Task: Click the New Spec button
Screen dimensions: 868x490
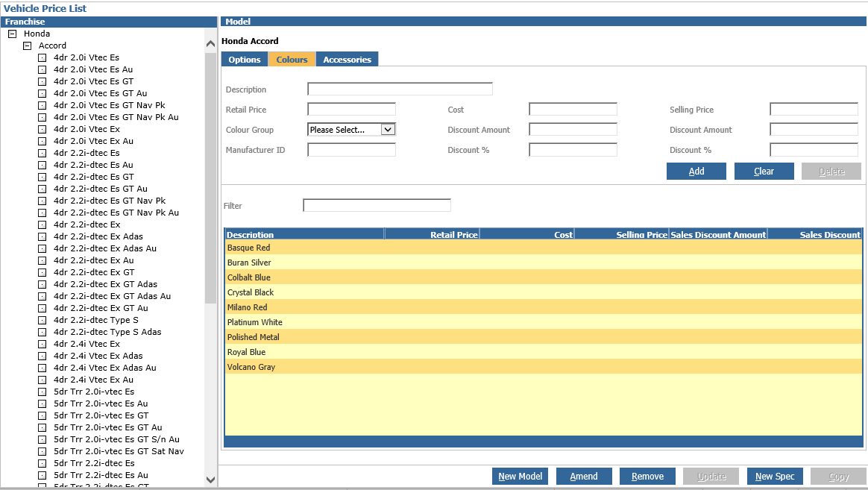Action: pos(775,476)
